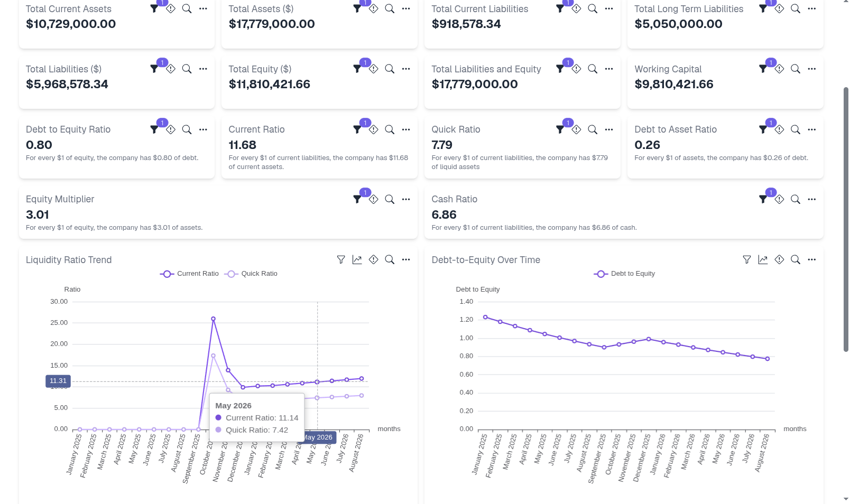Open three-dot menu on Quick Ratio card
Screen dimensions: 850x504
click(x=609, y=129)
